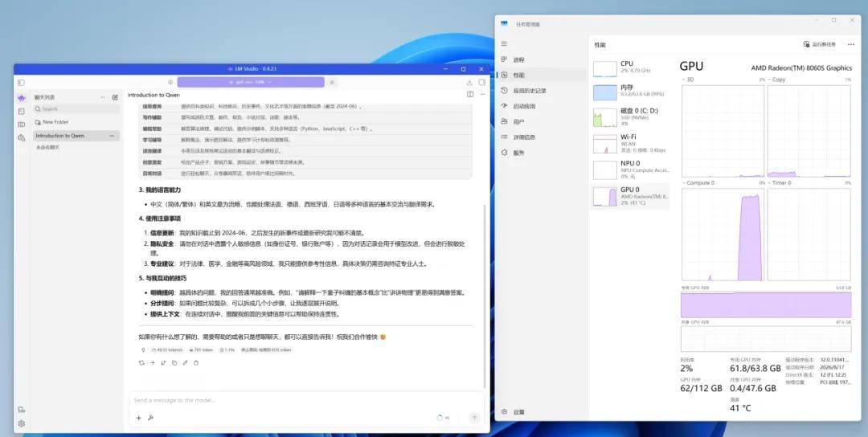Edit the assistant message with pencil icon
This screenshot has width=868, height=437.
(x=185, y=363)
